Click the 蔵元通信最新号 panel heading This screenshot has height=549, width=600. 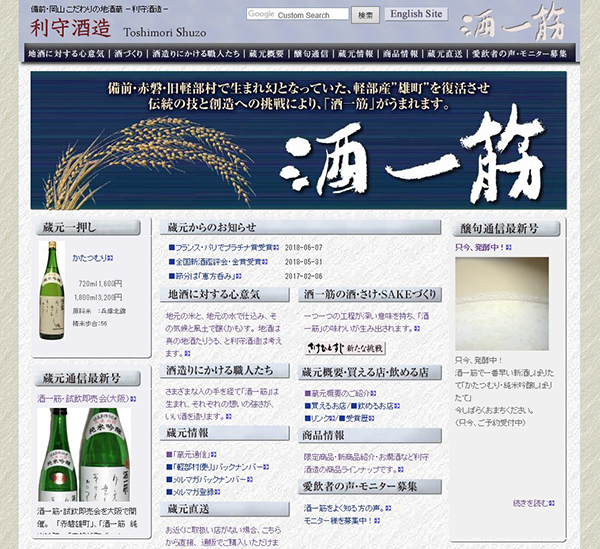point(88,379)
